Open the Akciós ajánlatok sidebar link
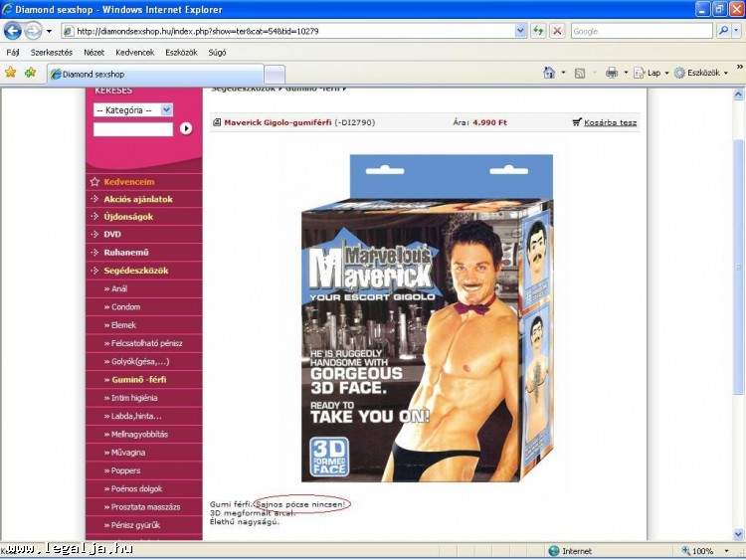 pos(137,199)
